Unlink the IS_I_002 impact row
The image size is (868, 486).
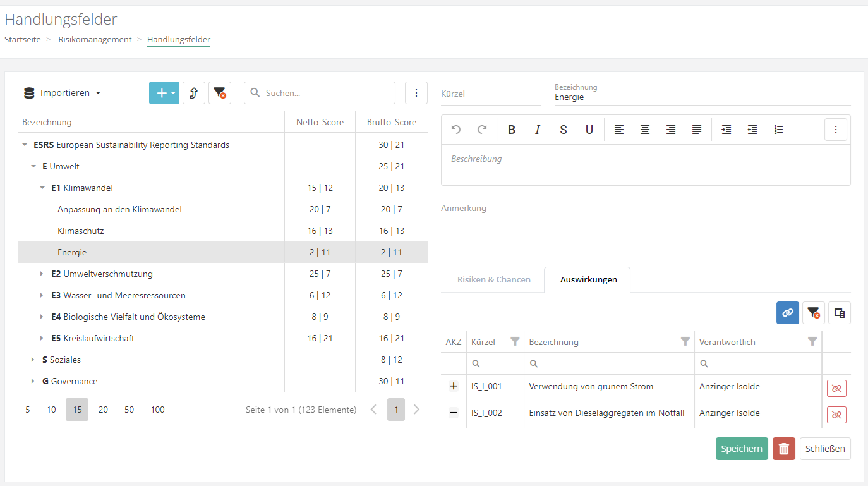(836, 415)
